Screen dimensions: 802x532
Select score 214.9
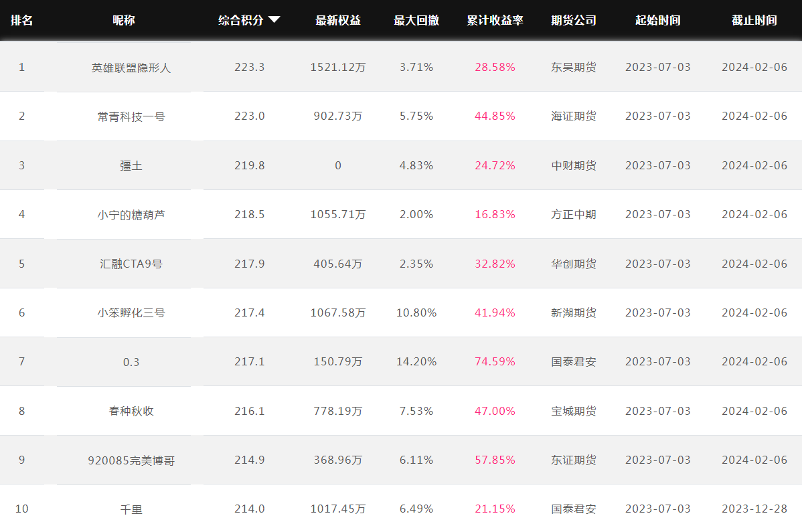click(250, 460)
